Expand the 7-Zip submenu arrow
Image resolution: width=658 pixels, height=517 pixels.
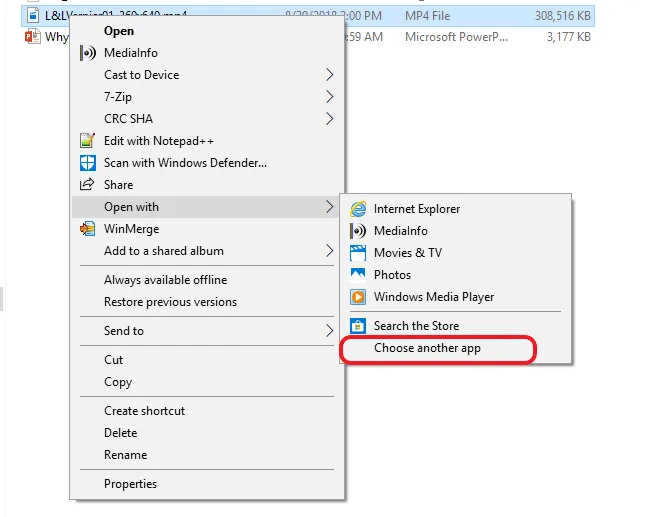coord(330,97)
